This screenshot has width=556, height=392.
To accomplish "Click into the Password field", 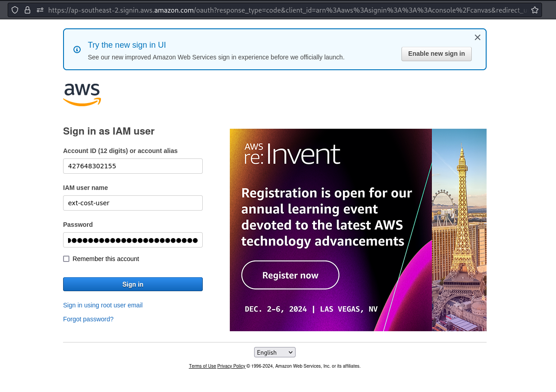I will [x=133, y=240].
